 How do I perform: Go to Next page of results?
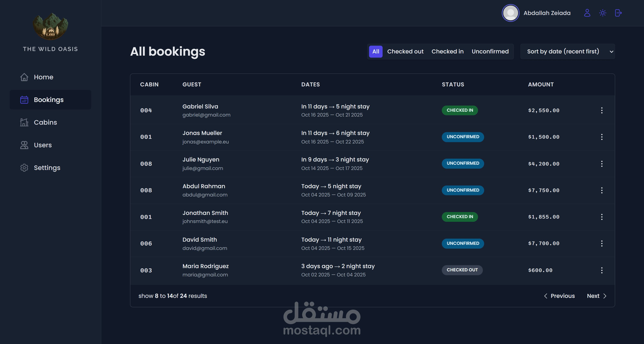pos(596,296)
